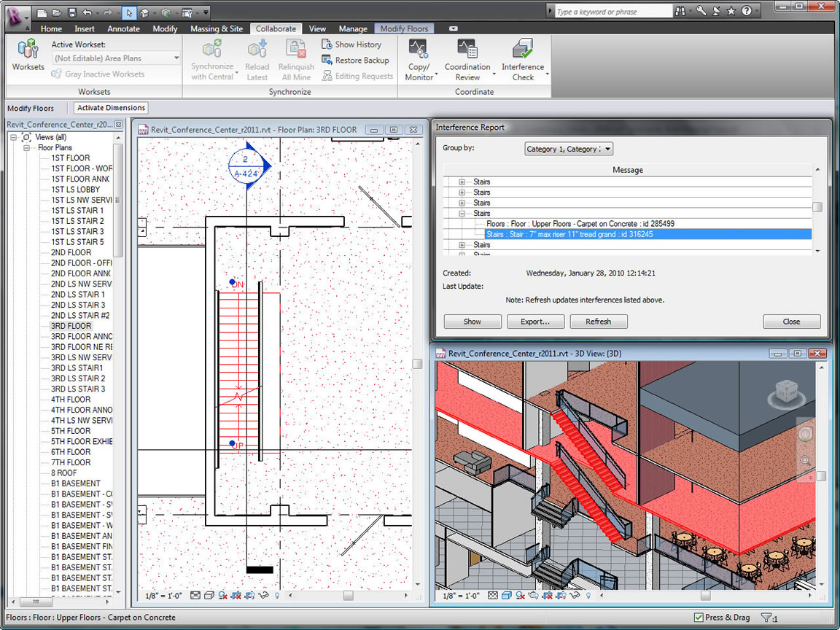The image size is (840, 630).
Task: Select the Undo icon in quick access toolbar
Action: tap(86, 12)
